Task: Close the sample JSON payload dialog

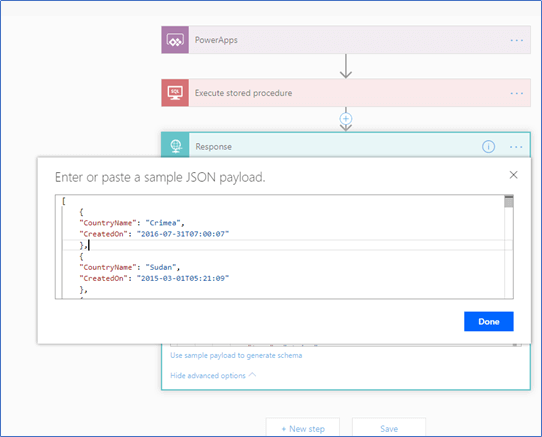Action: click(x=513, y=175)
